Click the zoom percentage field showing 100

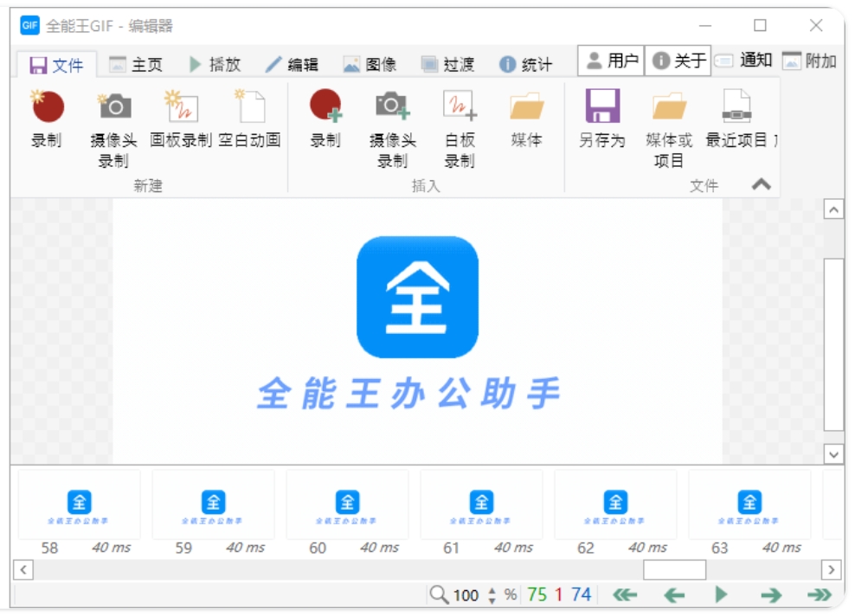pos(466,594)
